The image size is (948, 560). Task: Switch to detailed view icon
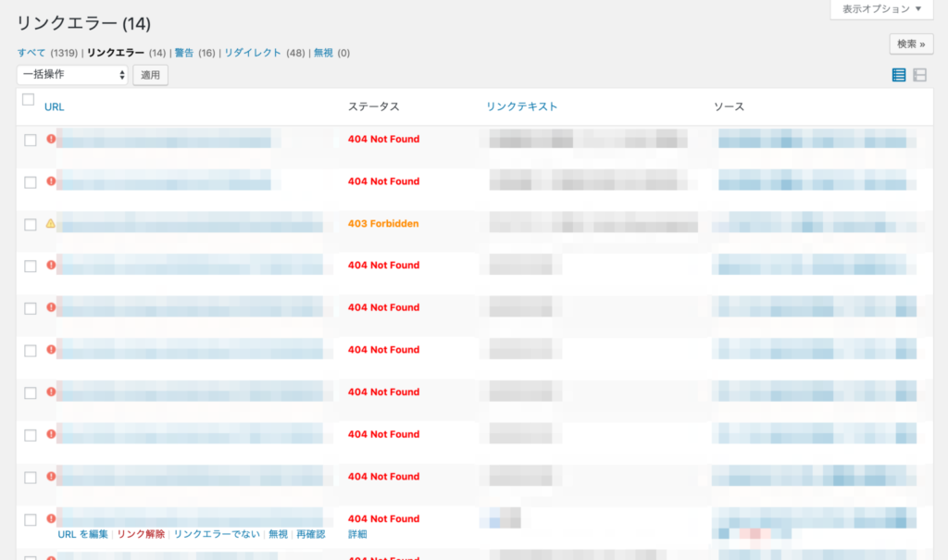920,75
